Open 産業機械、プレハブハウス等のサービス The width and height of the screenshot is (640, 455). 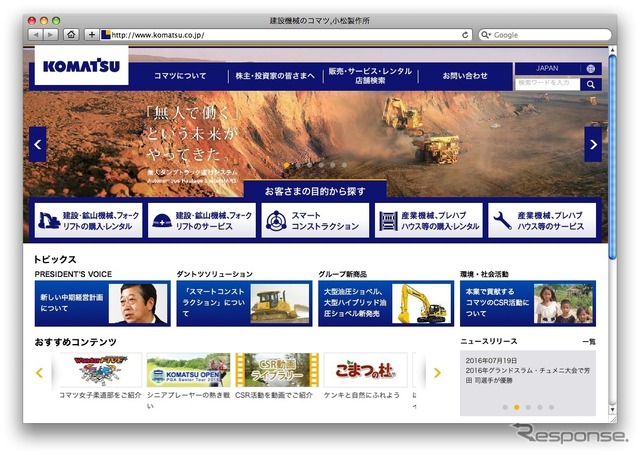pyautogui.click(x=542, y=221)
